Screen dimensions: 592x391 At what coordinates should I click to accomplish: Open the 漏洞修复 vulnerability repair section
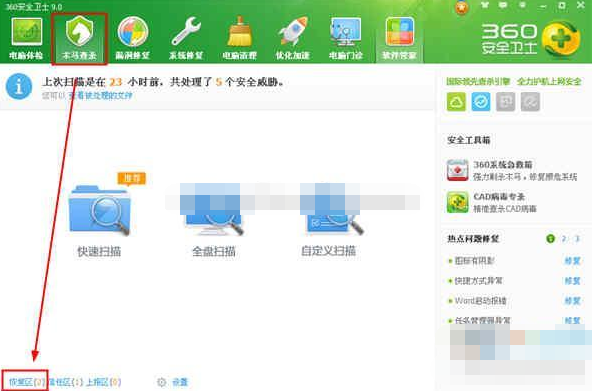pyautogui.click(x=133, y=38)
